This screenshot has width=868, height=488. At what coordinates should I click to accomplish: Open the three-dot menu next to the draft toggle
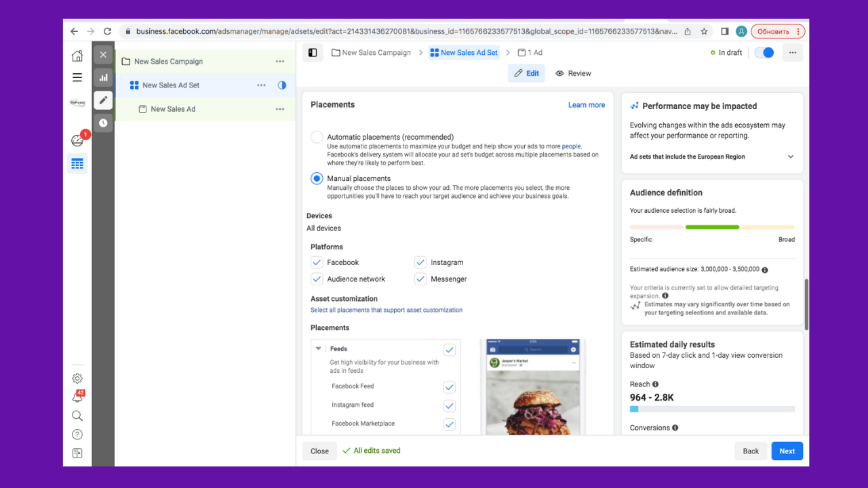(x=792, y=52)
